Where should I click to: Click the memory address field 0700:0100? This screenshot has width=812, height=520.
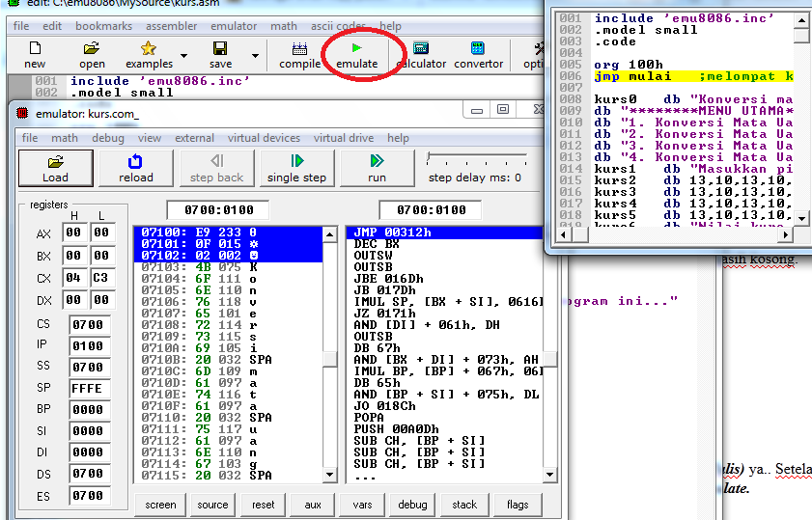point(218,210)
